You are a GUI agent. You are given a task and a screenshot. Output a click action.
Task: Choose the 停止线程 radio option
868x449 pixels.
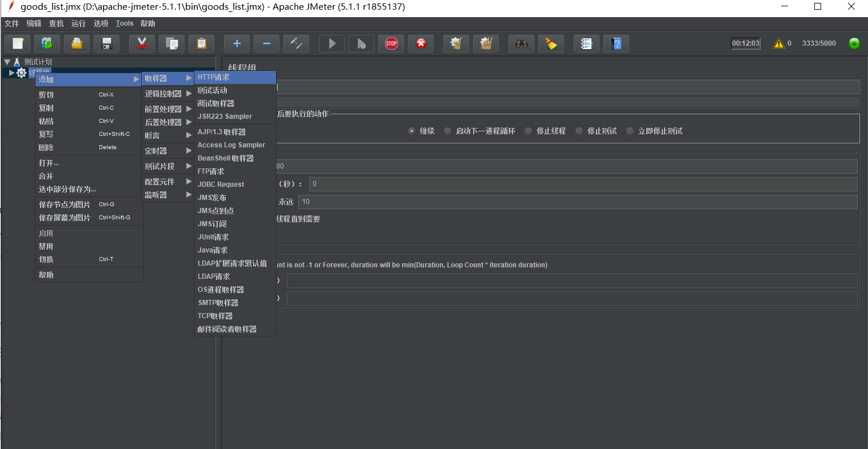528,131
